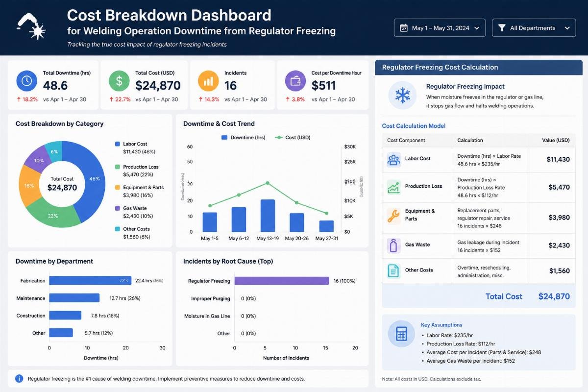Click the Total Cost summary row label

504,296
